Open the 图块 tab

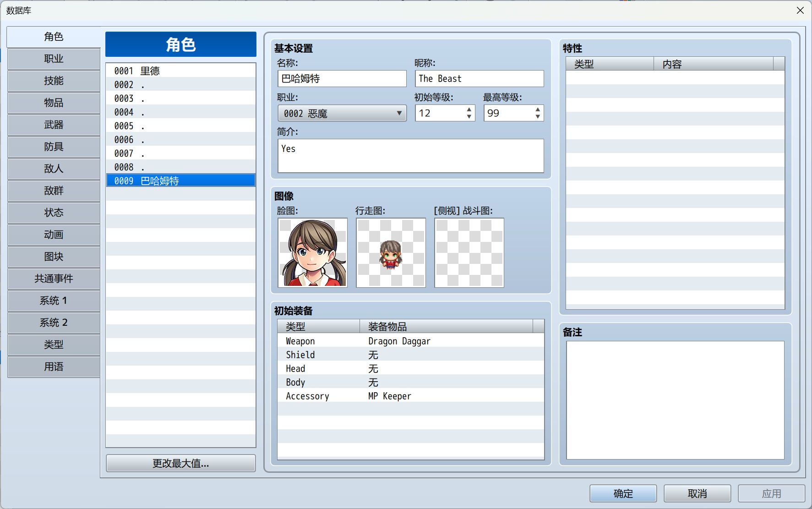click(x=54, y=257)
